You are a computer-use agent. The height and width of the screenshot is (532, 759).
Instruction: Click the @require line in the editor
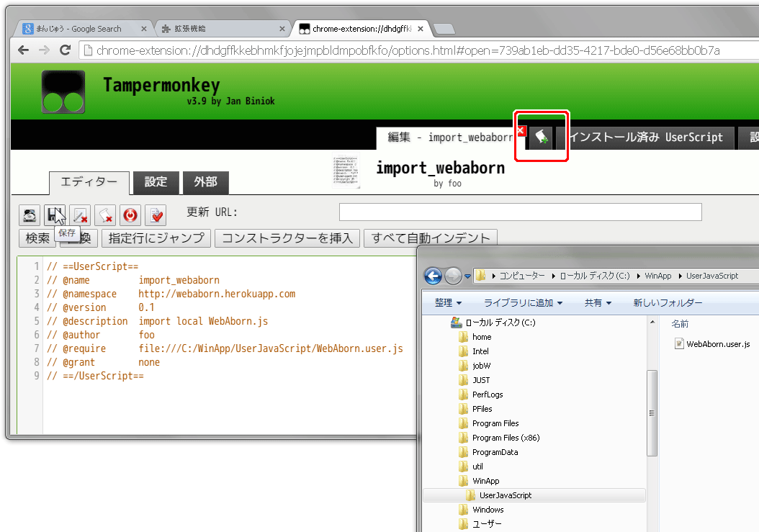(x=225, y=348)
